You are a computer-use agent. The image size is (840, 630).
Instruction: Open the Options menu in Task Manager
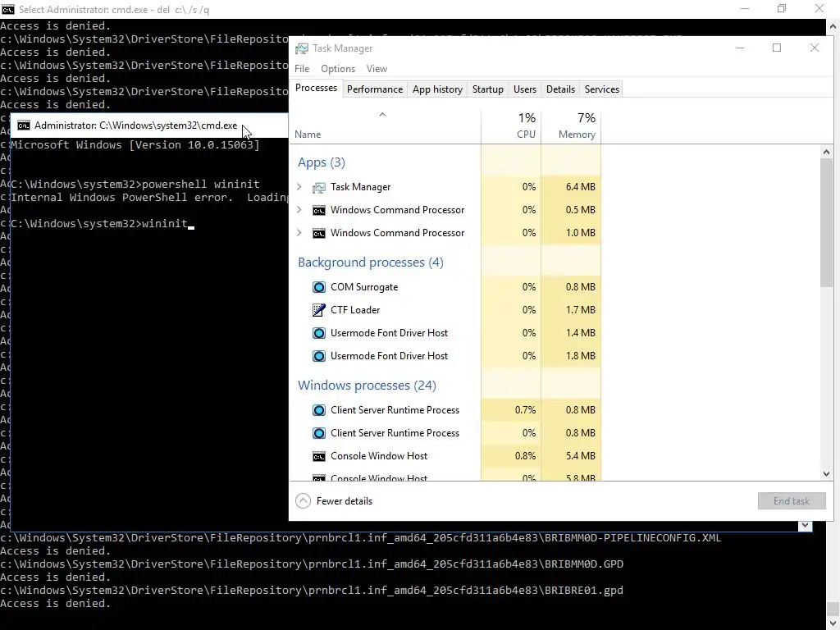click(338, 69)
